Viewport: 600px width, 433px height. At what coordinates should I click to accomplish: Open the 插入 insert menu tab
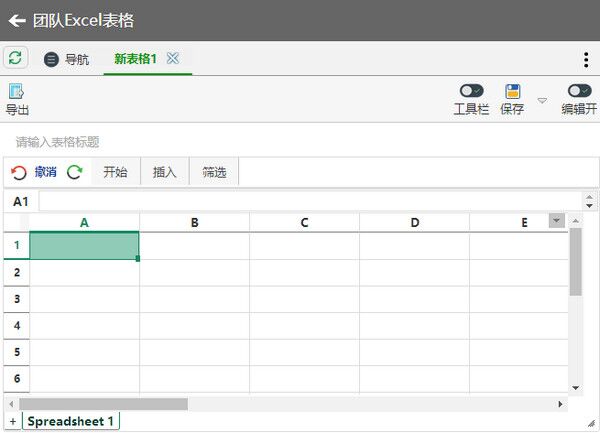coord(165,172)
